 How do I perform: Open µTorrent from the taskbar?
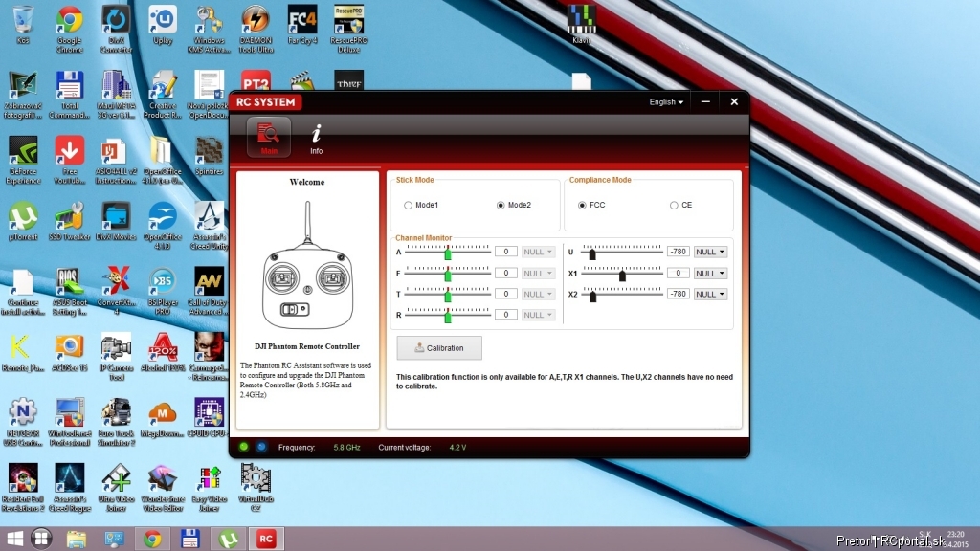(228, 539)
